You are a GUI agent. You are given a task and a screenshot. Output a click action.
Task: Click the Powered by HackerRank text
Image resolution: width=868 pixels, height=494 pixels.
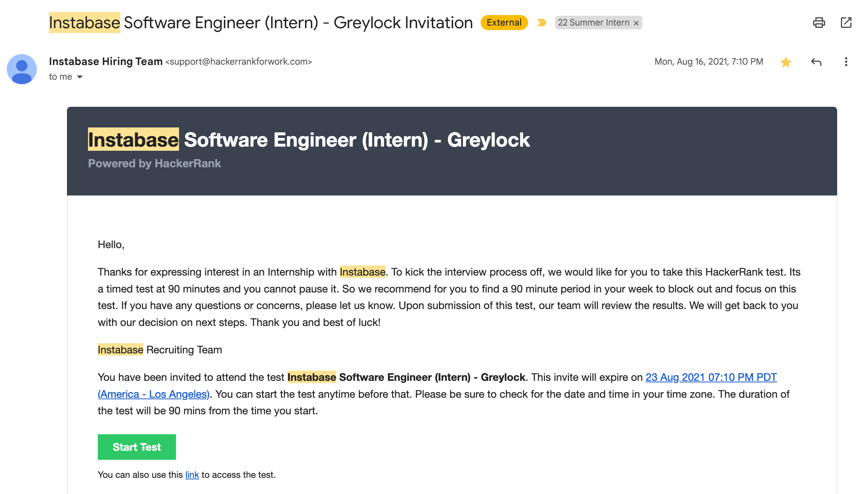point(154,164)
